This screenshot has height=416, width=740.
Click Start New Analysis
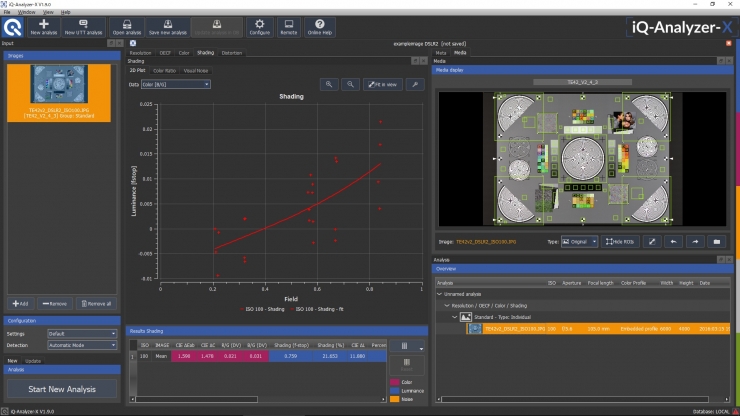62,389
